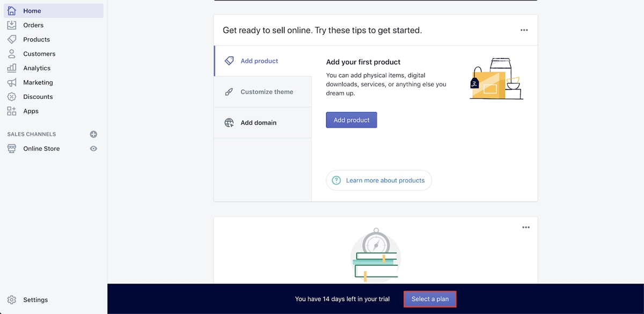Click the globe icon beside Add domain

229,122
